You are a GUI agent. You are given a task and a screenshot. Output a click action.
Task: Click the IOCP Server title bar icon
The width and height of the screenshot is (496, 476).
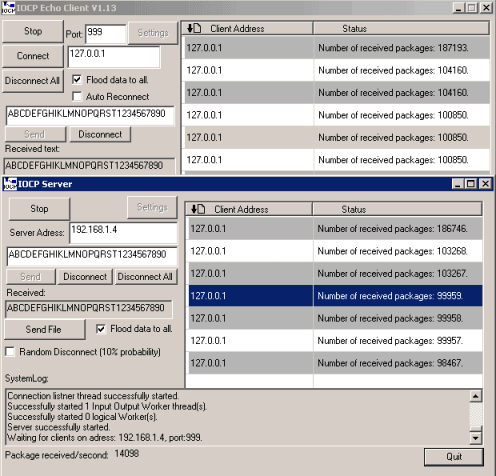10,184
